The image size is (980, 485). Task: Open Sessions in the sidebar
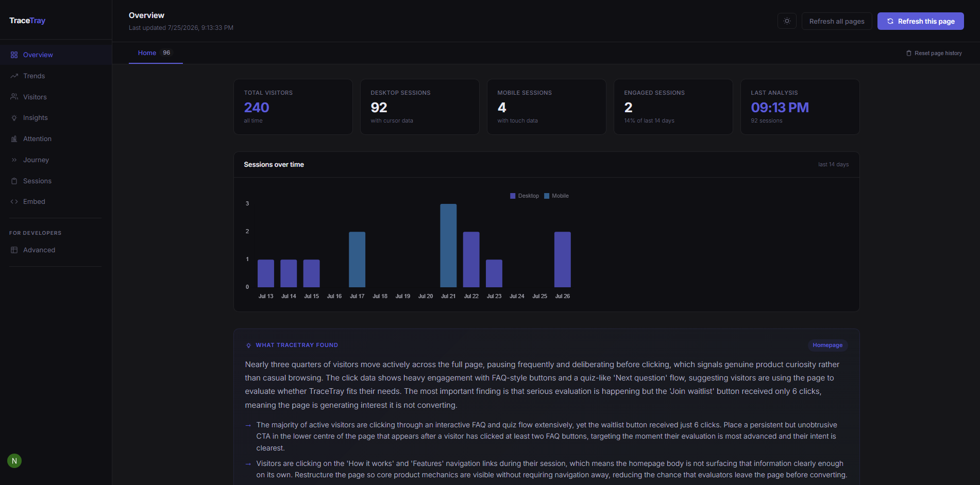coord(56,181)
